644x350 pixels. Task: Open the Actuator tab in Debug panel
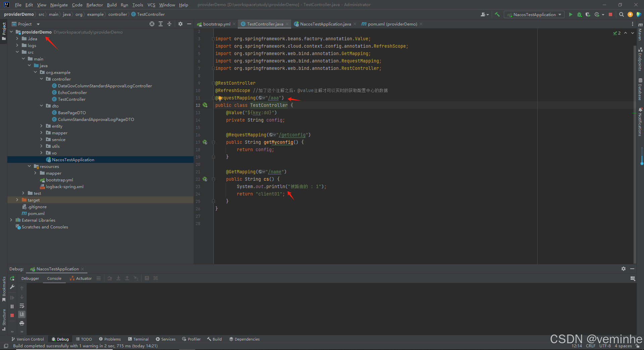(80, 278)
